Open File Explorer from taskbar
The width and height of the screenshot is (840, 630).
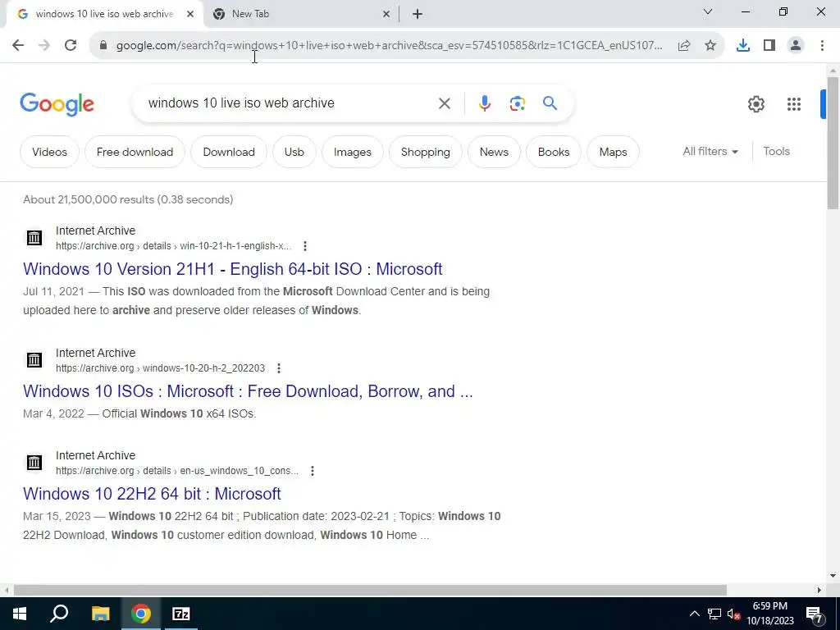(100, 614)
